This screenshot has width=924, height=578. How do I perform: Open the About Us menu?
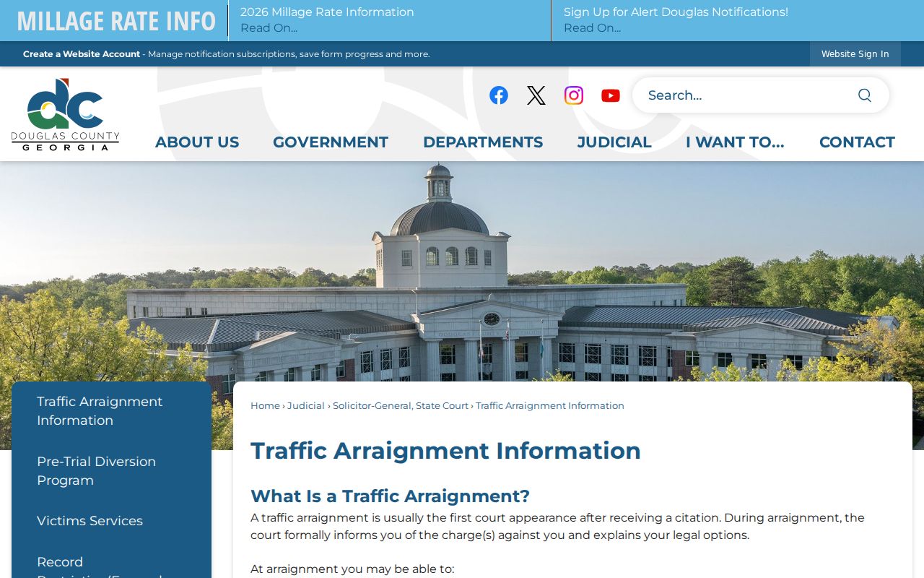point(197,142)
